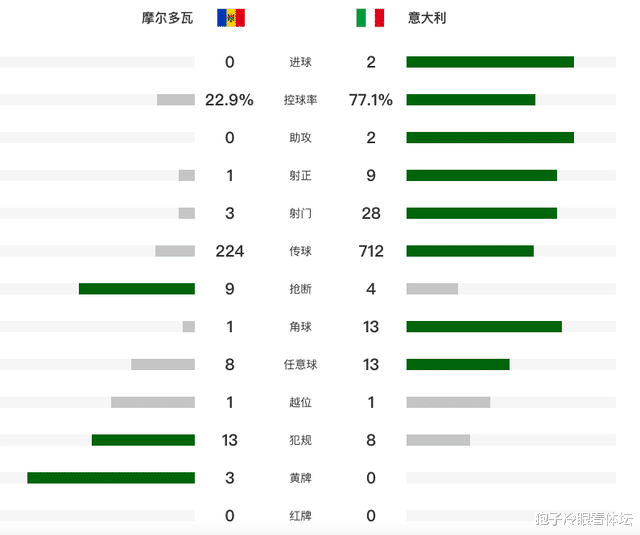The height and width of the screenshot is (535, 640).
Task: Click Moldova's green 抢断 bar
Action: pos(137,289)
